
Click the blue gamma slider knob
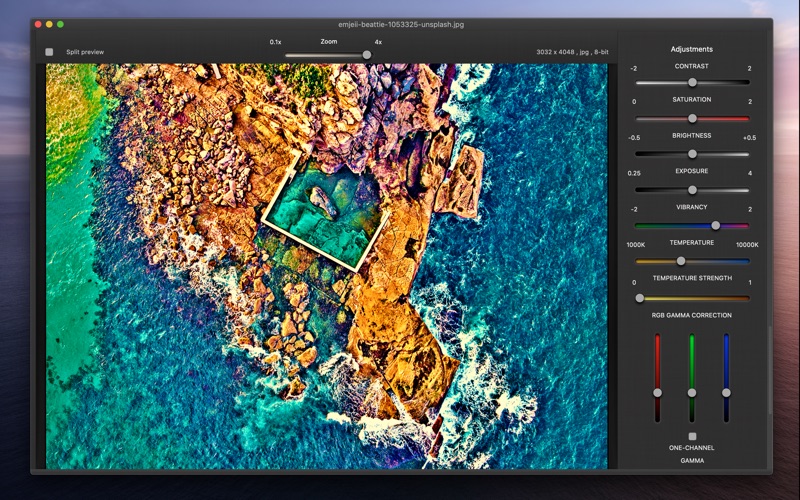point(726,392)
